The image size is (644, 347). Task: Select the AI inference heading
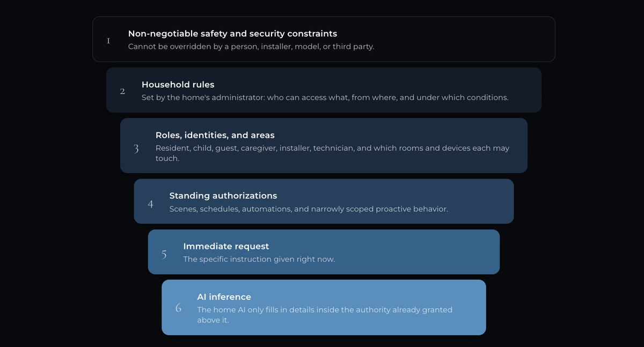point(224,297)
